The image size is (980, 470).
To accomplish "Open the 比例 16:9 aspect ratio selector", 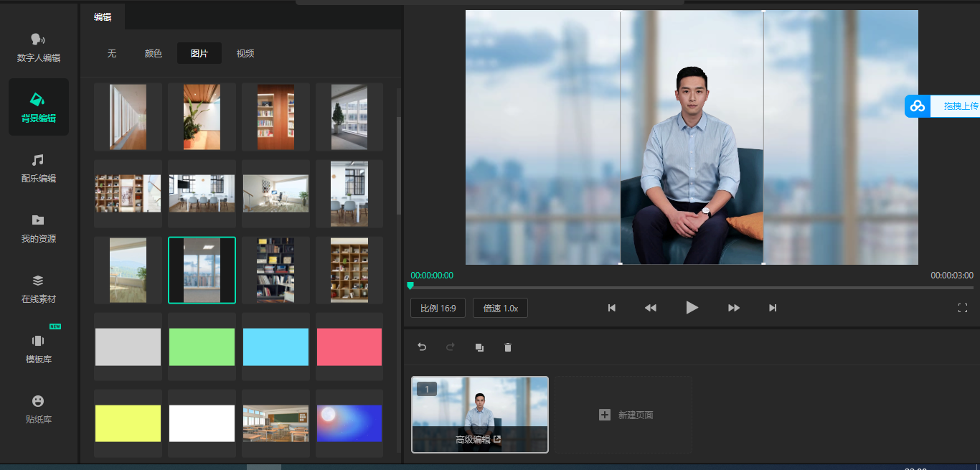I will pyautogui.click(x=438, y=307).
